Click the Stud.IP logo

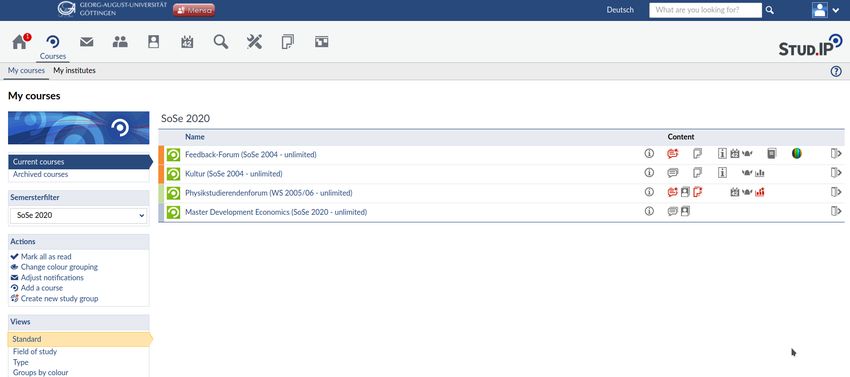pyautogui.click(x=810, y=46)
